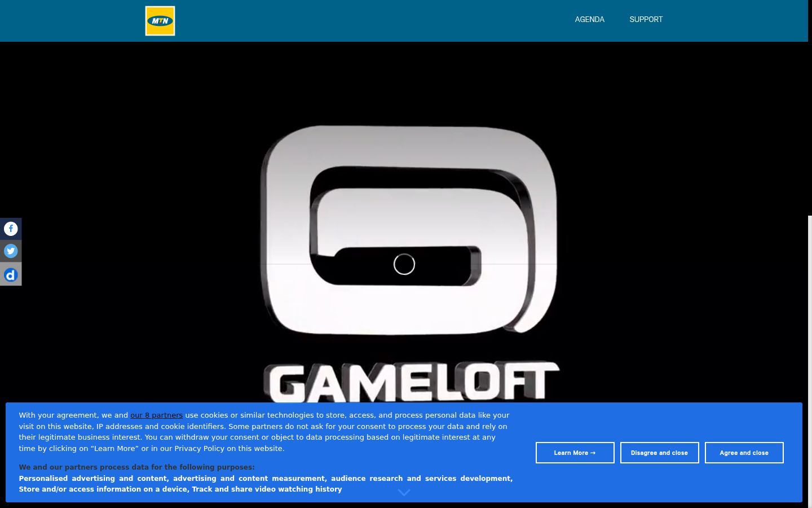
Task: Expand the cookie banner with the down chevron
Action: click(x=404, y=493)
